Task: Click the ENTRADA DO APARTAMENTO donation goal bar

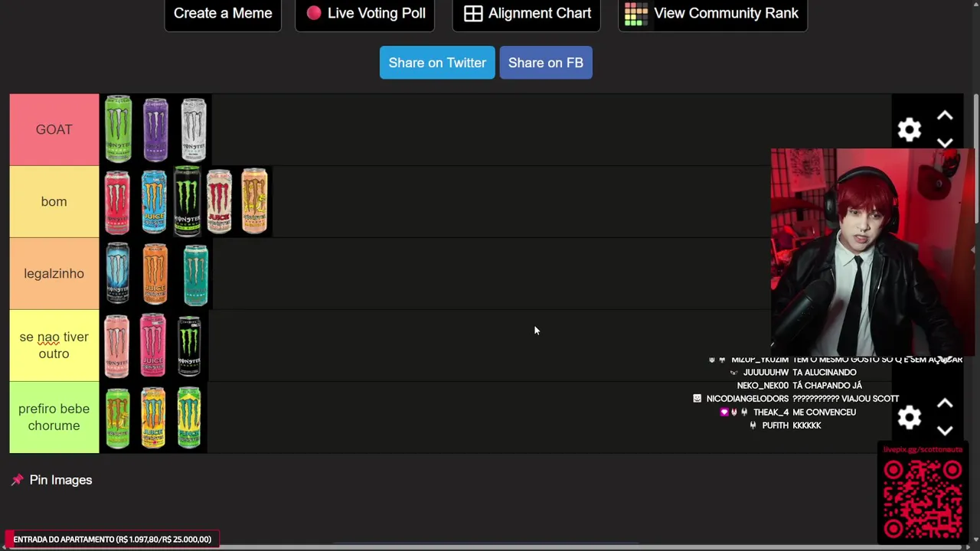Action: click(113, 540)
